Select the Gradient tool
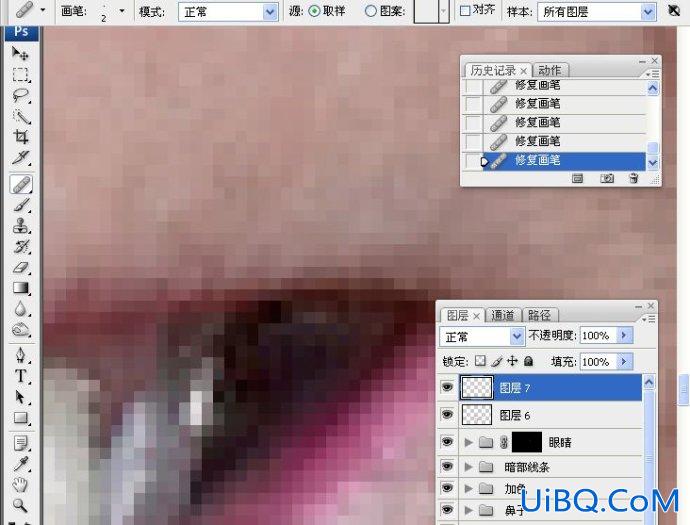This screenshot has height=525, width=690. coord(21,288)
